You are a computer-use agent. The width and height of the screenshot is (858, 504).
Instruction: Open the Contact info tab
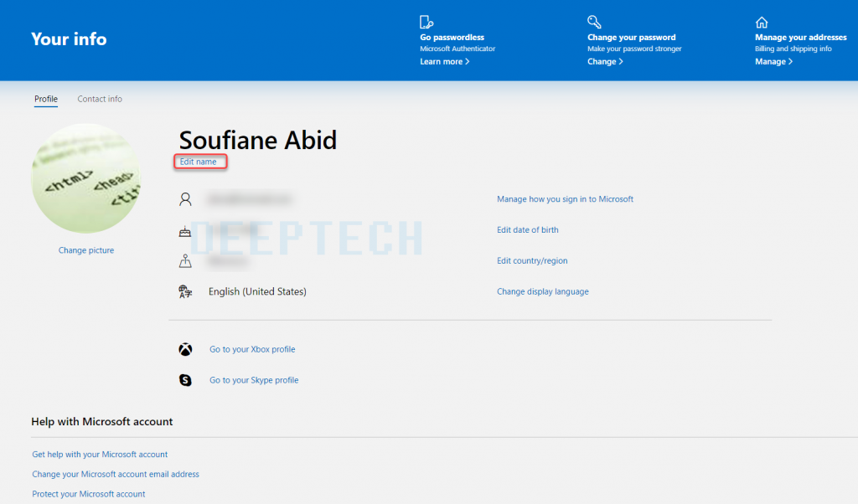pos(100,99)
